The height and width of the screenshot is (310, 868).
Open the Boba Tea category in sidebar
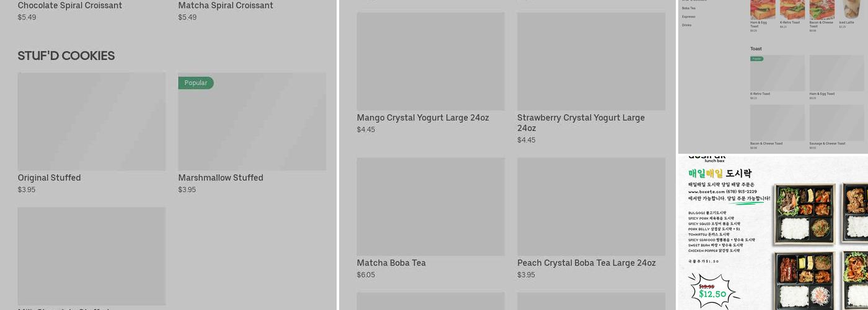[x=688, y=8]
